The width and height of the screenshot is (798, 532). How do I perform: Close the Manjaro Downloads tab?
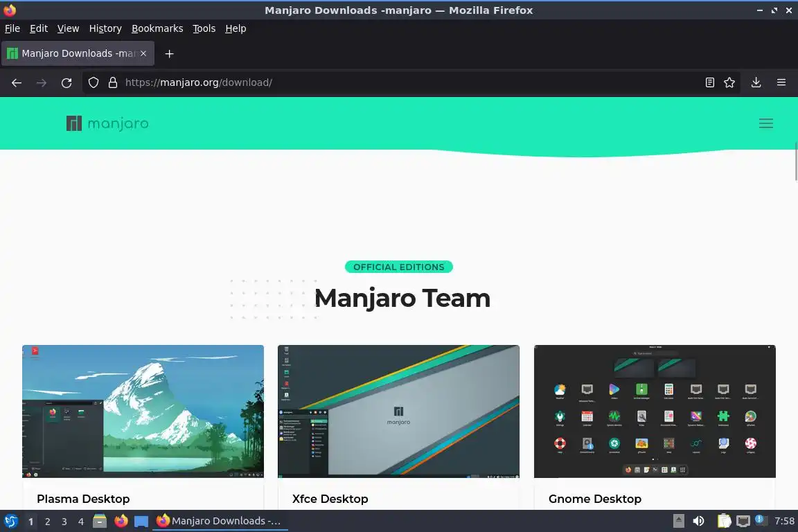[143, 53]
